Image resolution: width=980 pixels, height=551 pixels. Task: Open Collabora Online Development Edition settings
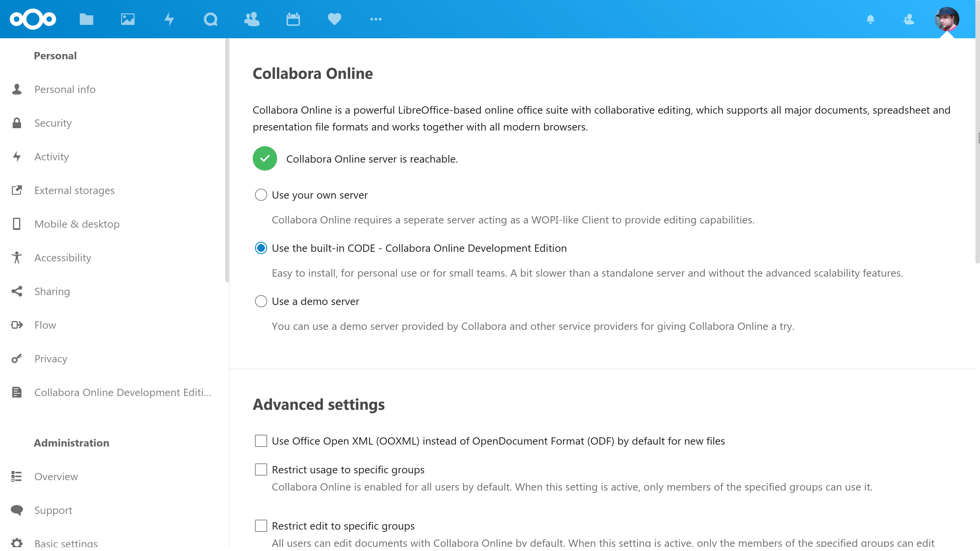[x=122, y=391]
